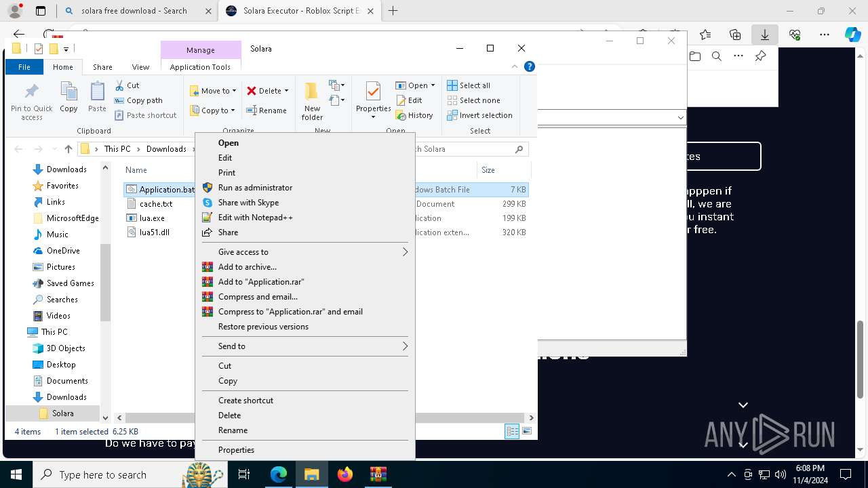The width and height of the screenshot is (868, 488).
Task: Choose Restore previous versions
Action: click(305, 327)
